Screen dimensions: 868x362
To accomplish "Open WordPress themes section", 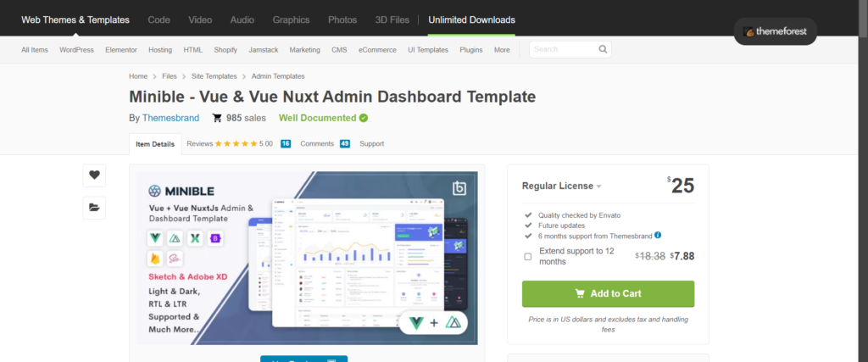I will point(77,50).
